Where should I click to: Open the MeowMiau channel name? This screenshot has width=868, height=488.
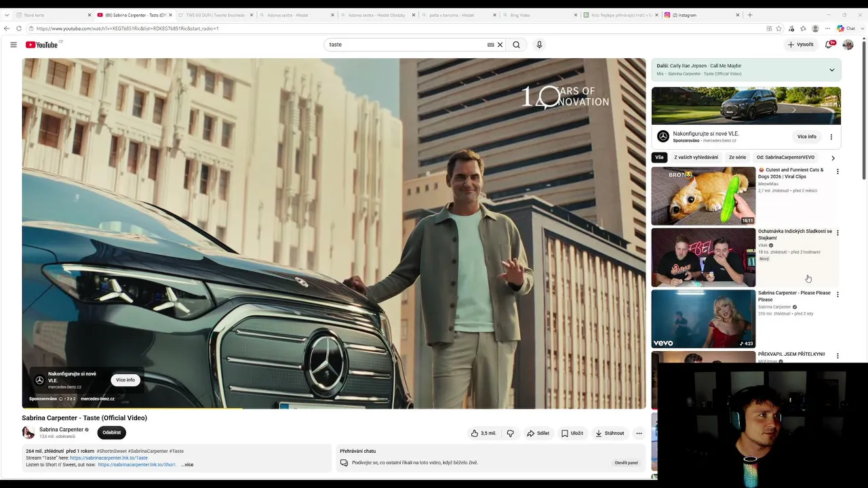768,184
